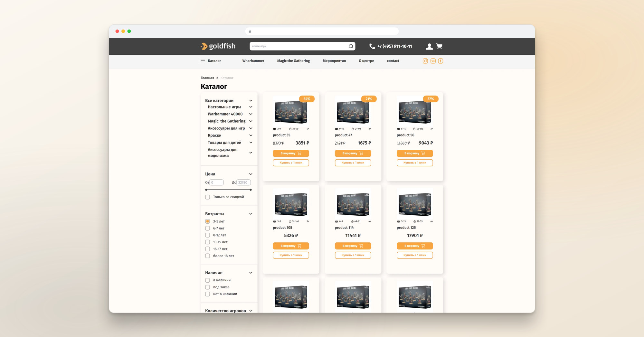Open the Wharhammer menu item
The height and width of the screenshot is (337, 644).
(253, 61)
